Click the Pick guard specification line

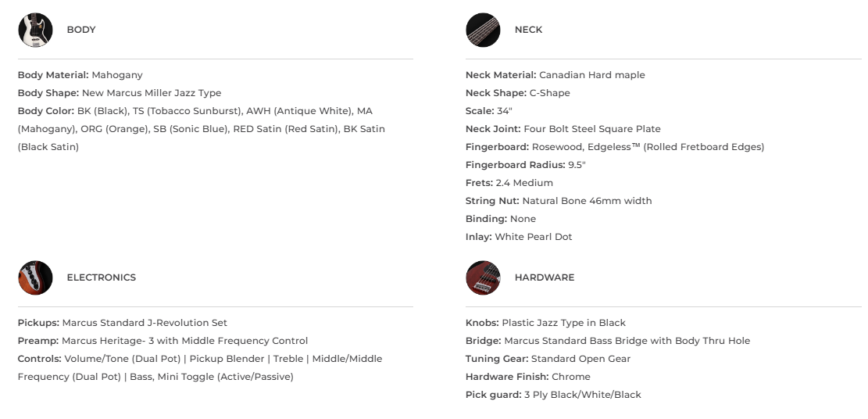[x=552, y=395]
